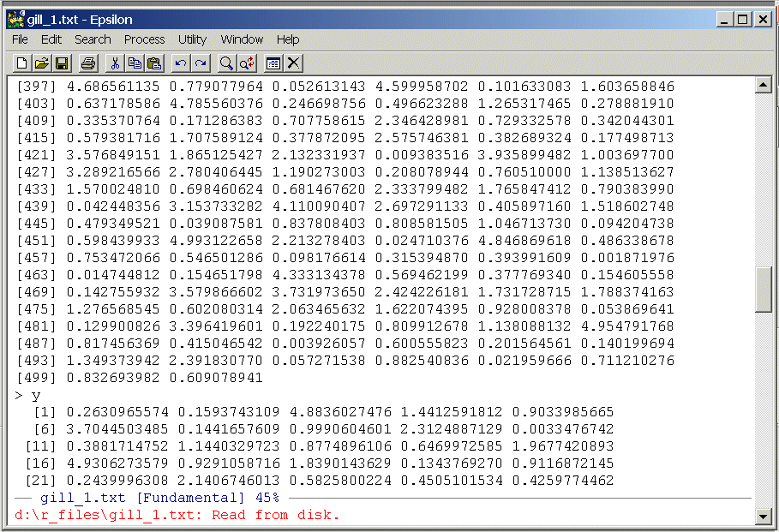This screenshot has width=779, height=532.
Task: Open the Process menu
Action: point(144,39)
